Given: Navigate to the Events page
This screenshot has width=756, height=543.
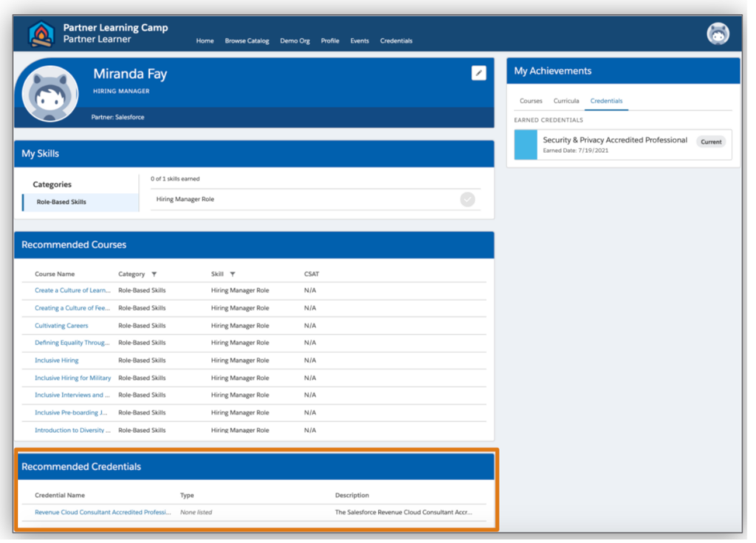Looking at the screenshot, I should (x=360, y=41).
